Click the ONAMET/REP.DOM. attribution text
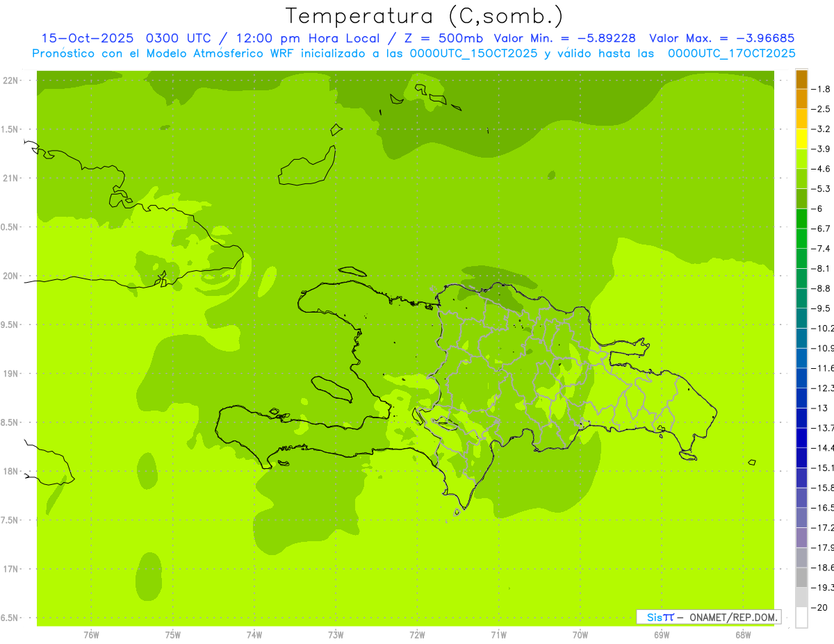 point(733,617)
